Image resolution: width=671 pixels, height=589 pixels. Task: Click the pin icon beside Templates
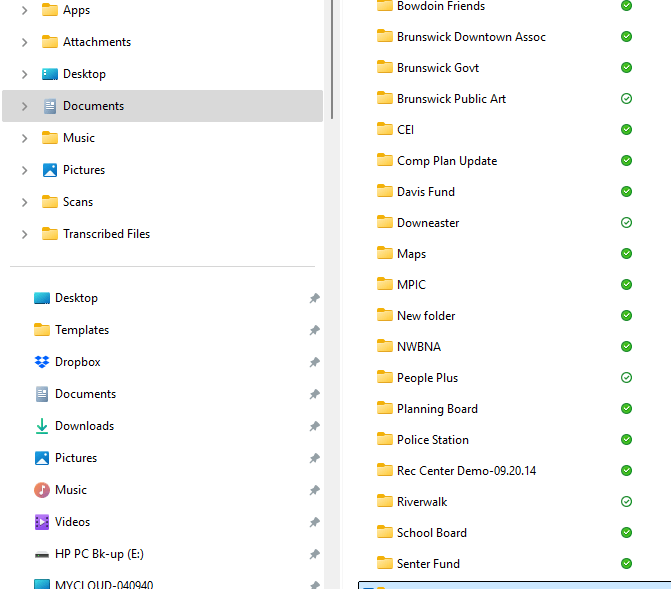coord(315,330)
